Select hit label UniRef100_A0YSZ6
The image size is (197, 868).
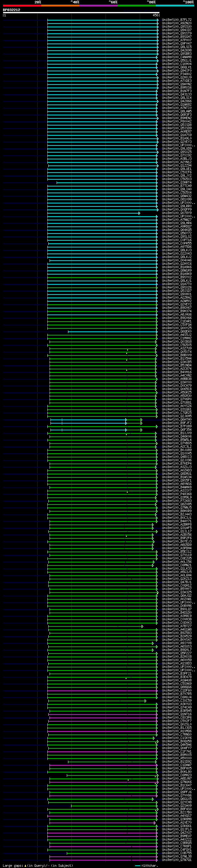(177, 406)
